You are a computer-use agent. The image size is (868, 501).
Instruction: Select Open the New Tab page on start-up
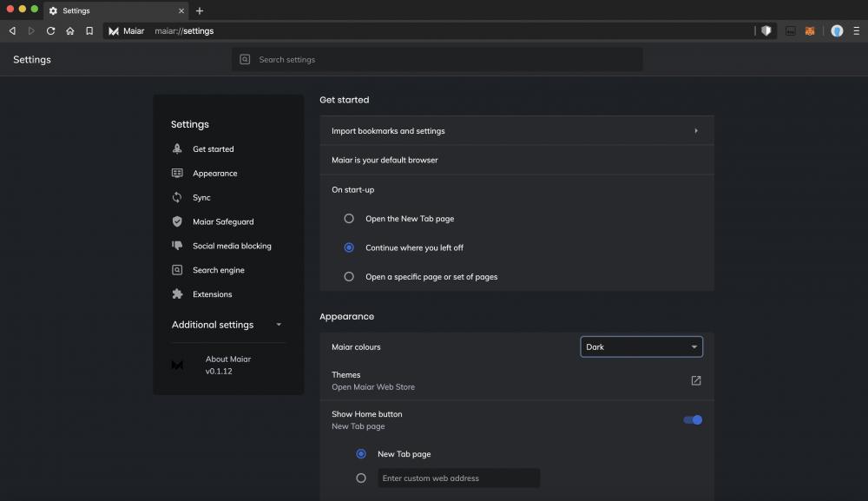[x=348, y=218]
